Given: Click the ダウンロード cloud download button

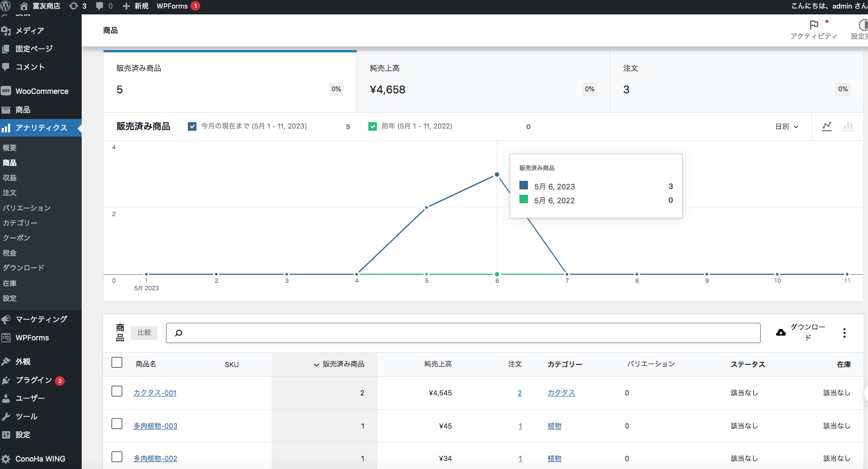Looking at the screenshot, I should click(x=800, y=332).
